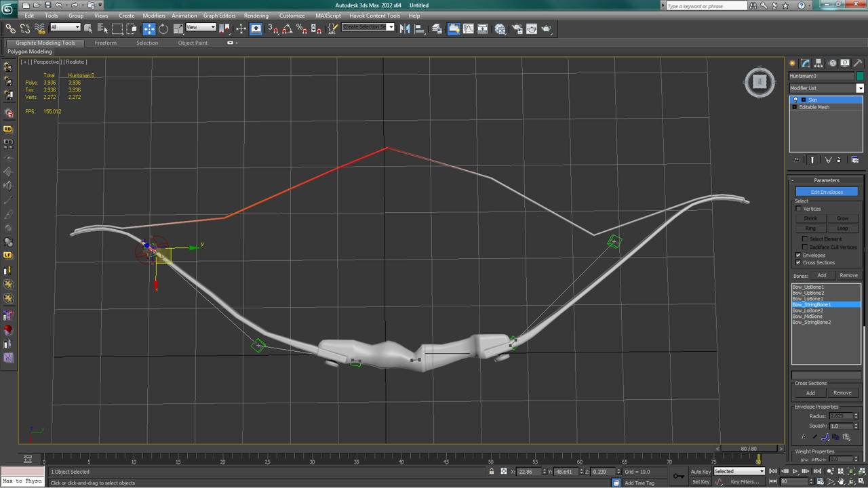Click the bones Add button
This screenshot has width=868, height=488.
click(x=821, y=275)
